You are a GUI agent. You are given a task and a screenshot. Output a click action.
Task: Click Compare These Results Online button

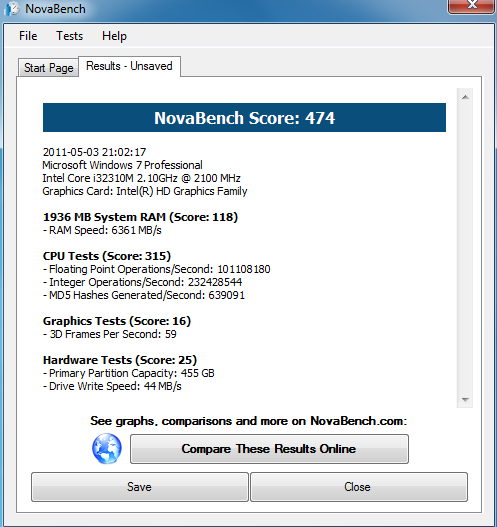[270, 449]
